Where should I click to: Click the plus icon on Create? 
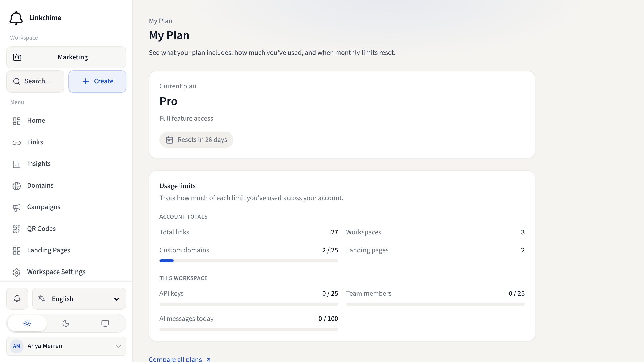(x=86, y=81)
